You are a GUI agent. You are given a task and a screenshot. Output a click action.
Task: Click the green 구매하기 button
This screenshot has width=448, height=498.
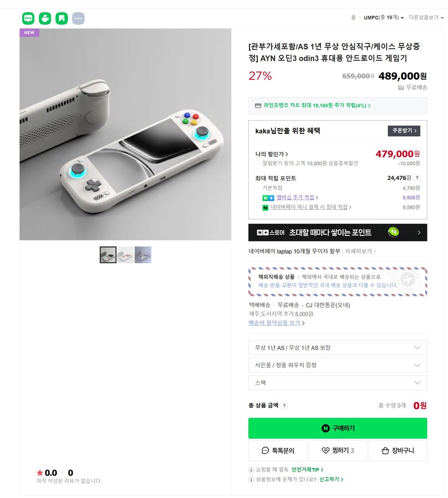click(337, 428)
